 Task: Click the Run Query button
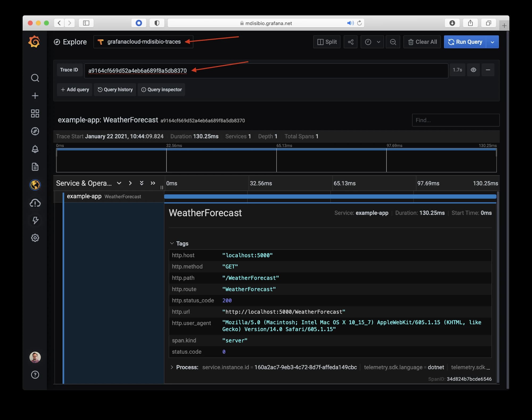[465, 42]
